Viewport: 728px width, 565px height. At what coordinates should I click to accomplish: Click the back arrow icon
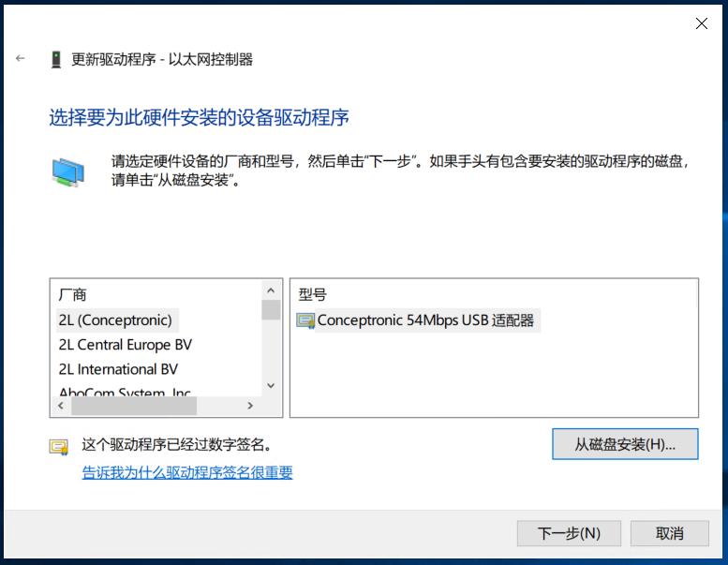click(x=20, y=58)
